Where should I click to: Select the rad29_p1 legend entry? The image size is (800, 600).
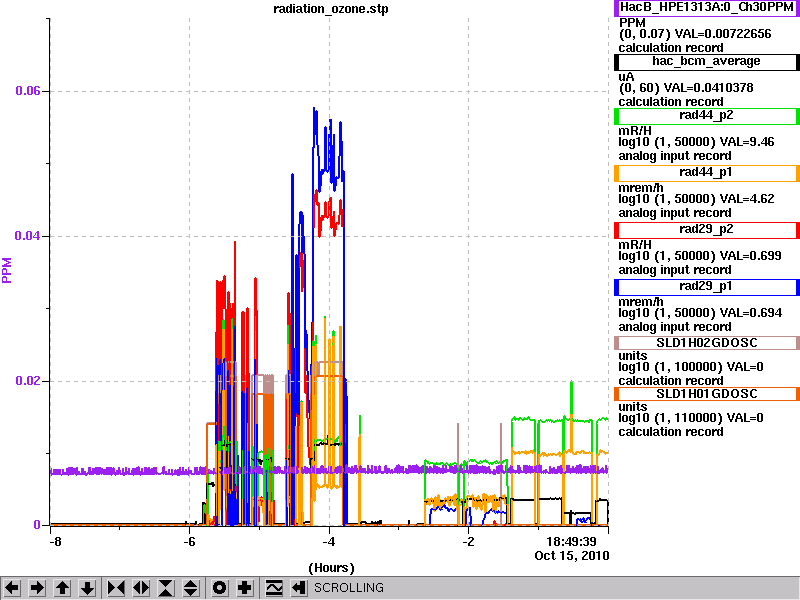707,287
